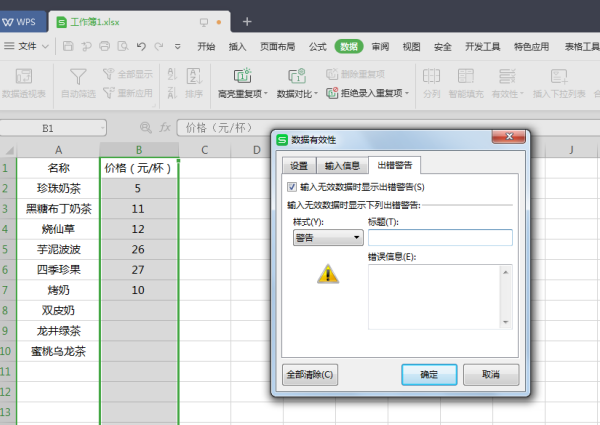Click cell with value 27

pyautogui.click(x=138, y=270)
